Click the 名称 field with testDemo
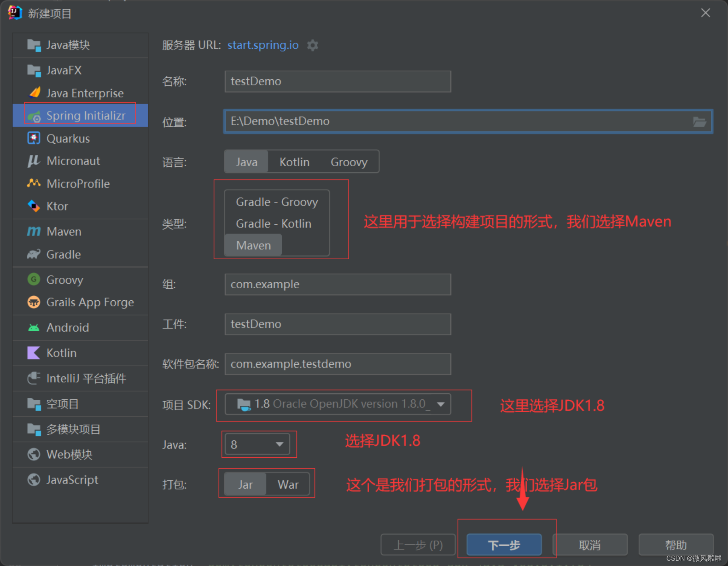Screen dimensions: 728x566 tap(338, 81)
